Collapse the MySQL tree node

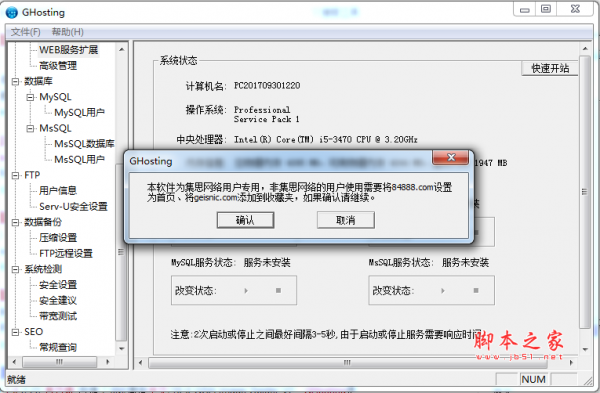click(x=30, y=97)
